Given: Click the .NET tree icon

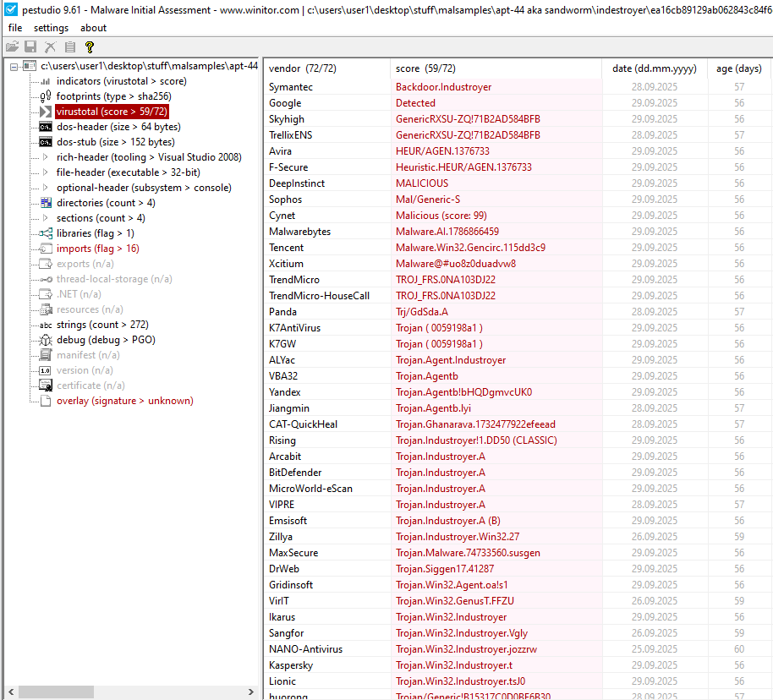Looking at the screenshot, I should pos(46,294).
